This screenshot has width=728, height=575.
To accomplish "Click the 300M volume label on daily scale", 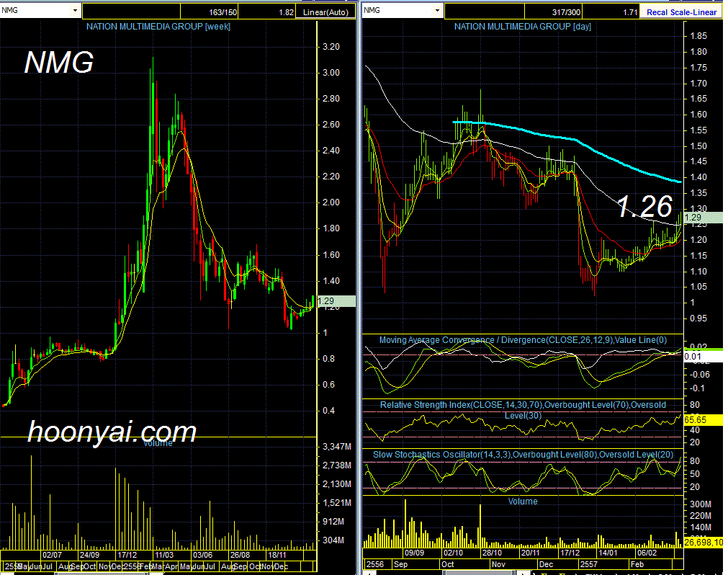I will (x=701, y=504).
